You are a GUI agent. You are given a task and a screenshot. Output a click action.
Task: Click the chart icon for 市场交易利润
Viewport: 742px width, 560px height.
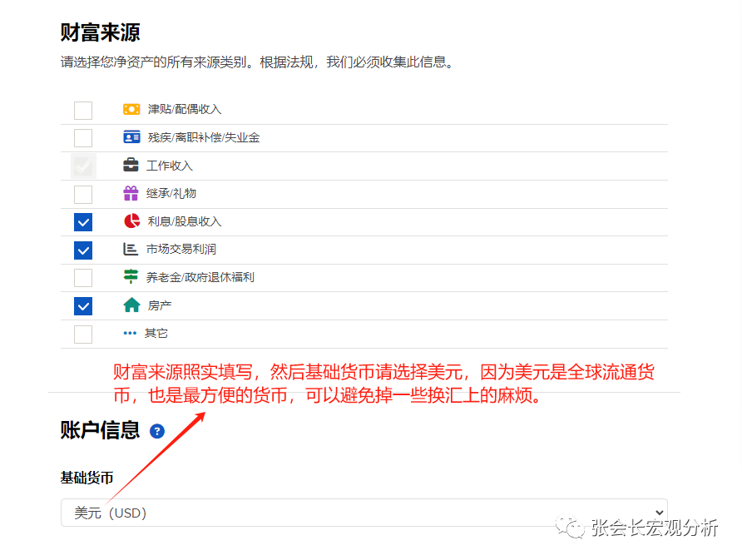pyautogui.click(x=131, y=249)
